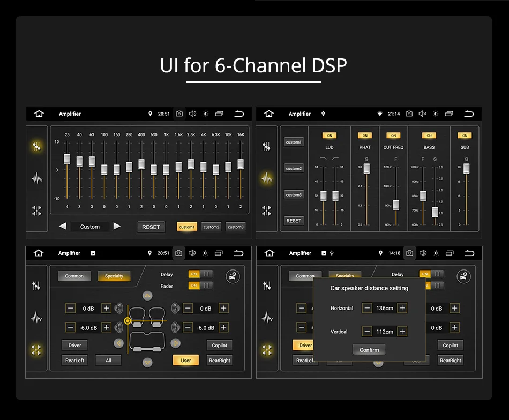Tap home icon in bottom-left fader panel
The width and height of the screenshot is (509, 420).
(38, 253)
